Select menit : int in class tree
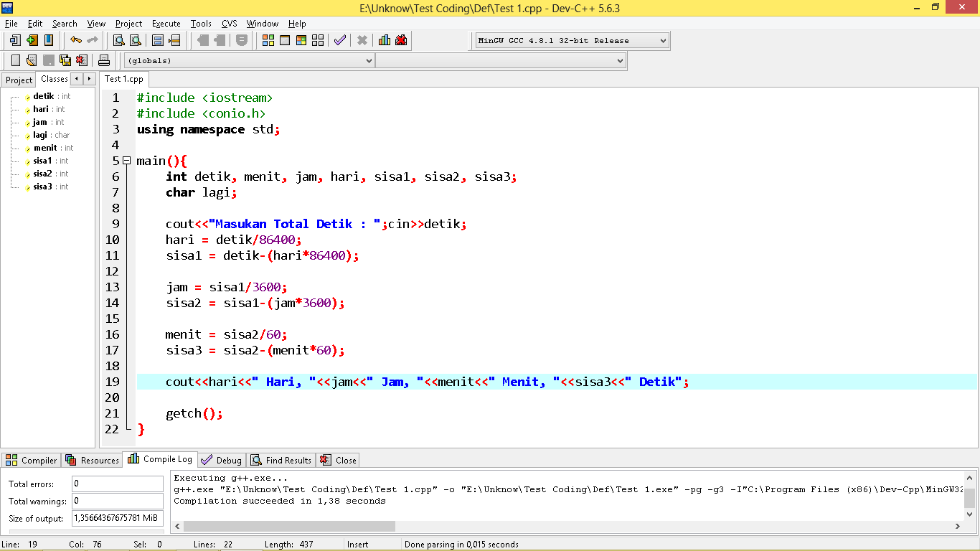The image size is (980, 551). pos(54,148)
